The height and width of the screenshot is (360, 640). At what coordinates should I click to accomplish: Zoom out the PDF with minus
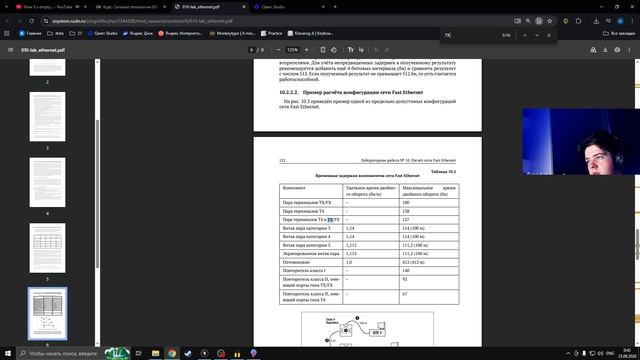coord(278,50)
